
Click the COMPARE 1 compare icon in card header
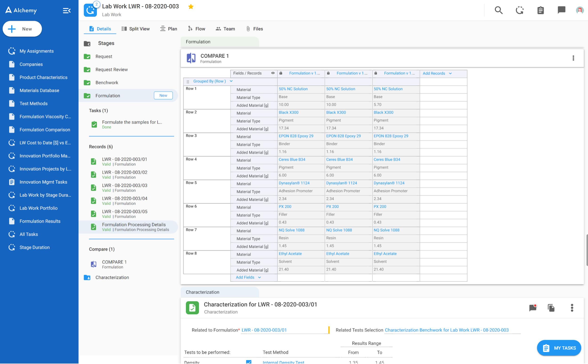(191, 58)
